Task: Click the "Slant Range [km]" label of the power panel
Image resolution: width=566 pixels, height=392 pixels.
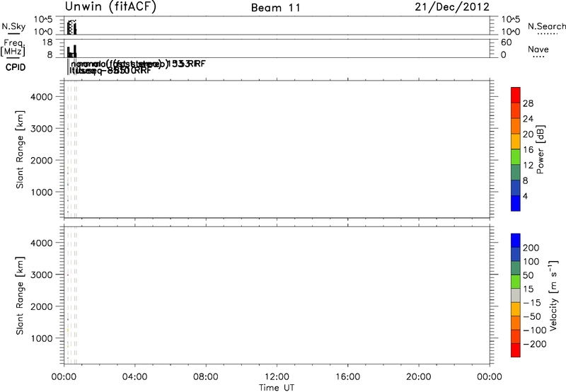Action: click(x=20, y=149)
